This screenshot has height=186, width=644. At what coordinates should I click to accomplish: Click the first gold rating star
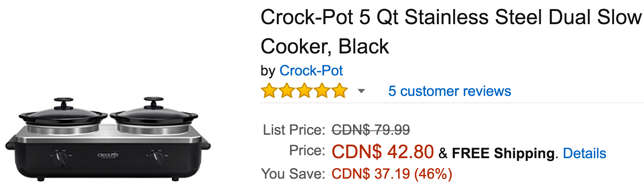point(269,91)
